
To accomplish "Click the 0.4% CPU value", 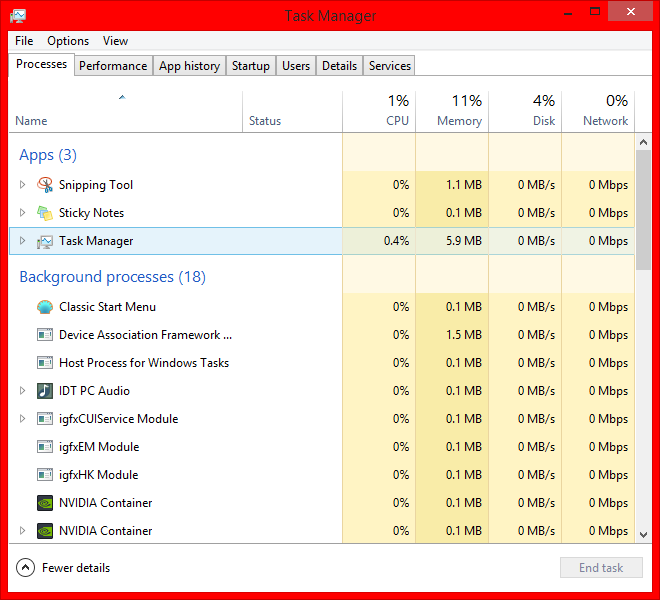I will [396, 241].
